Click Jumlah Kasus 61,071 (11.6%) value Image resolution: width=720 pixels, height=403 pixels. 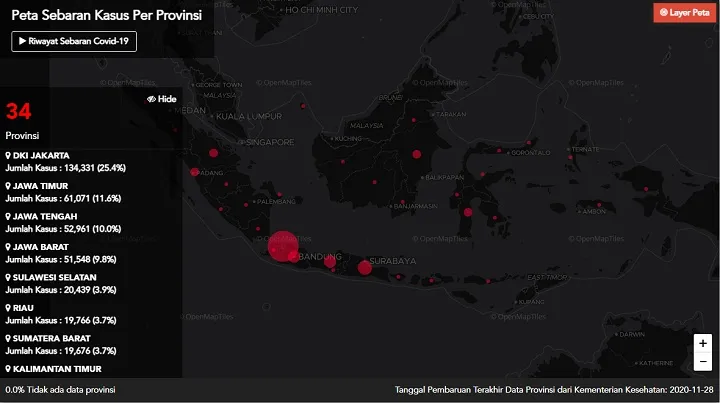point(63,199)
